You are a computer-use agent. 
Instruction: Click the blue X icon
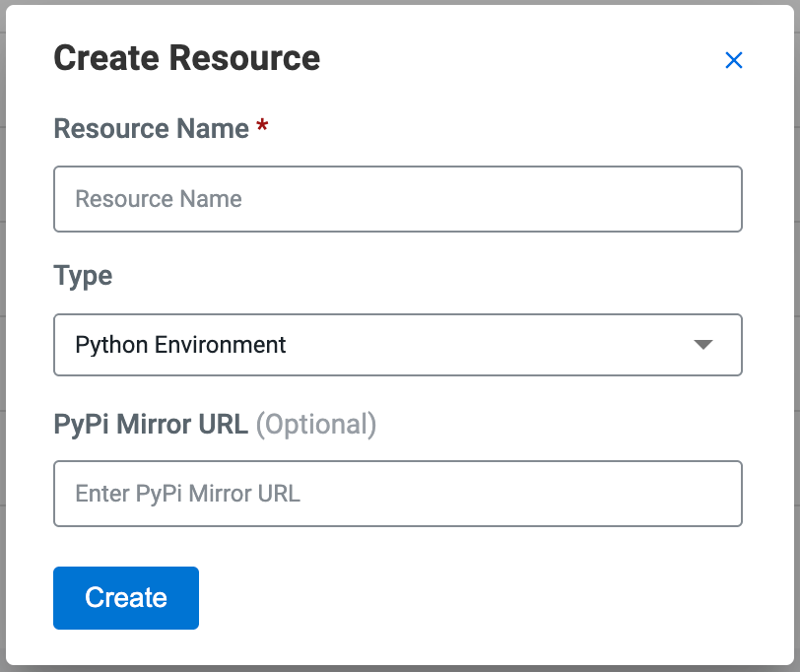(x=733, y=60)
